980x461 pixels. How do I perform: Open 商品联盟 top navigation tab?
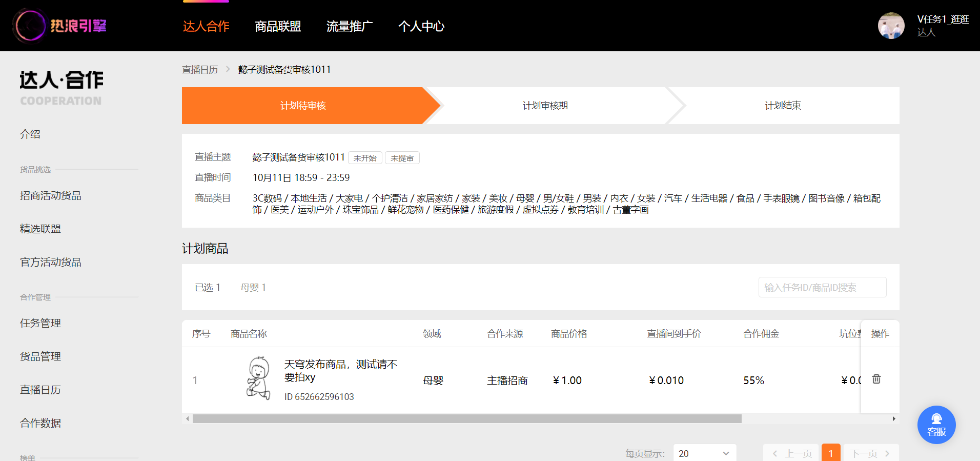click(x=278, y=26)
